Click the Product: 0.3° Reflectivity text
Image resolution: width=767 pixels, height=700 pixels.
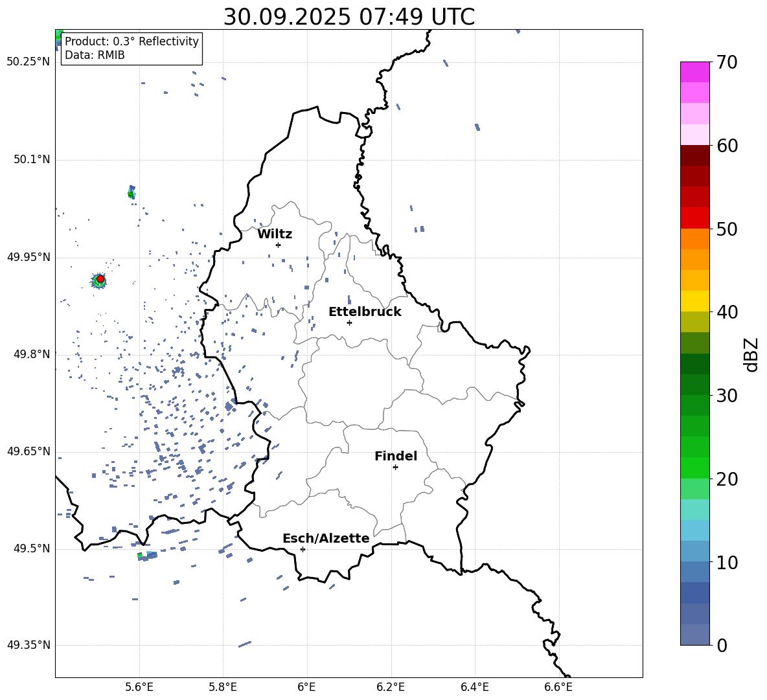pos(132,41)
